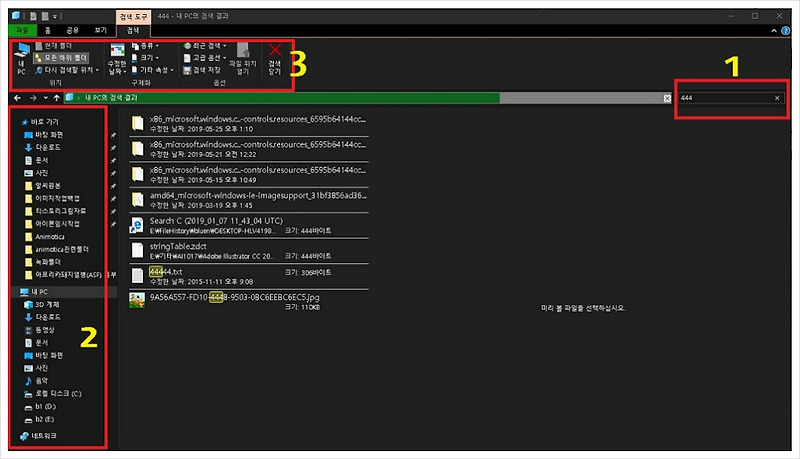Open the 고급 옵션 advanced options dropdown
The width and height of the screenshot is (800, 459).
click(205, 58)
